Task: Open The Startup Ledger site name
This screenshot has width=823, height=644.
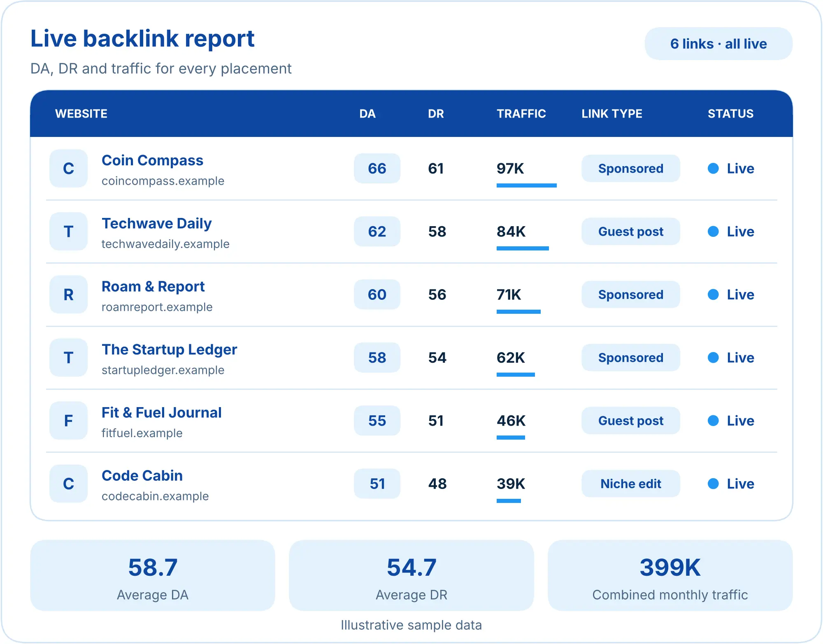Action: coord(169,350)
